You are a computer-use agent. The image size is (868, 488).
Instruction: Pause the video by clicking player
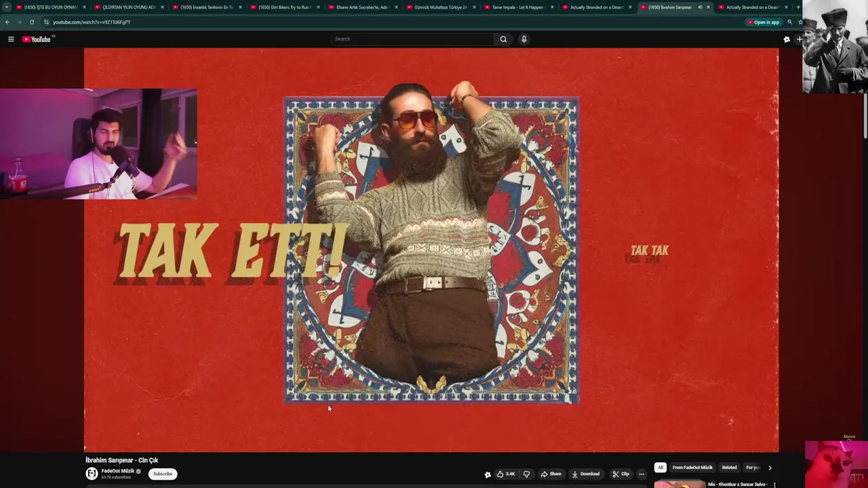(431, 249)
